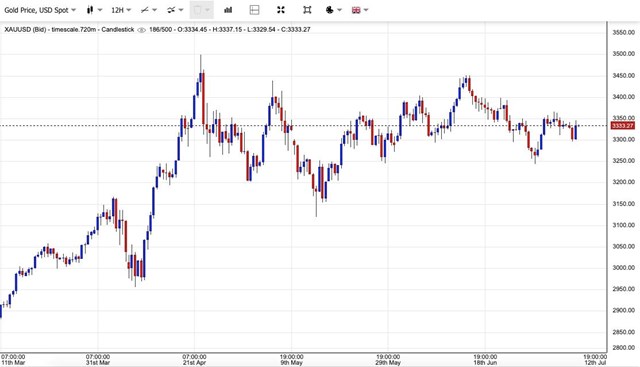Open the language flag dropdown
Screen dimensions: 640x367
pos(360,10)
